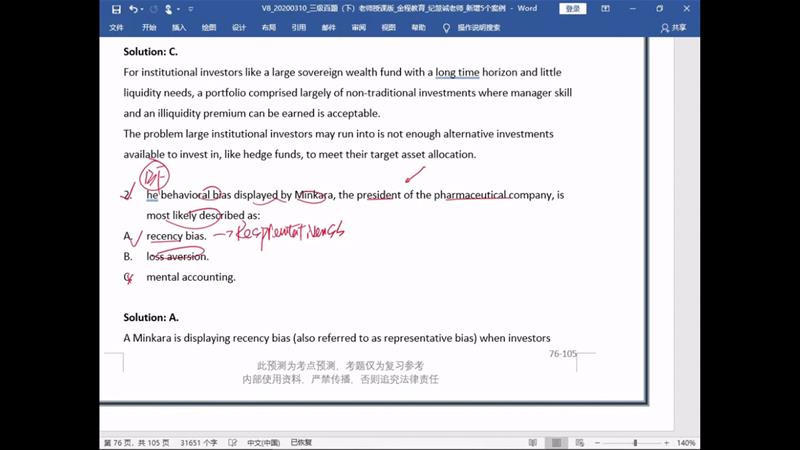Open Ribbon Display Options icon
This screenshot has width=800, height=450.
coord(605,9)
